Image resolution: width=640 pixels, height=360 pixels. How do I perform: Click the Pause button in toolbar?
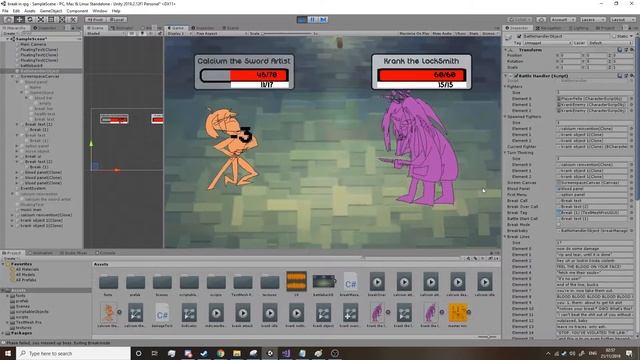click(x=312, y=20)
